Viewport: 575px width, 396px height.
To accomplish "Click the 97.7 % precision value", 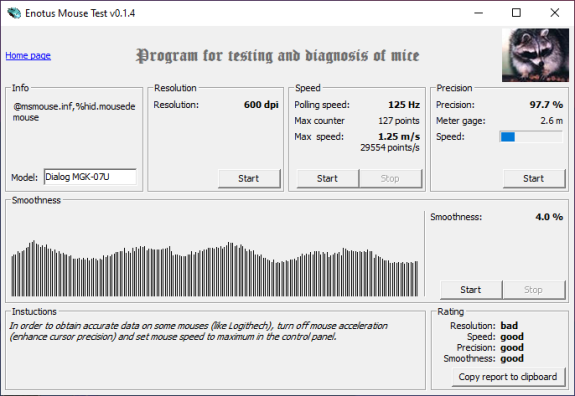I will pyautogui.click(x=546, y=104).
